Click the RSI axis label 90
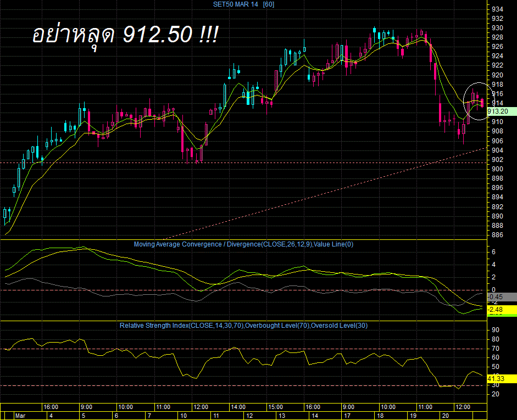The width and height of the screenshot is (517, 420). pyautogui.click(x=496, y=330)
